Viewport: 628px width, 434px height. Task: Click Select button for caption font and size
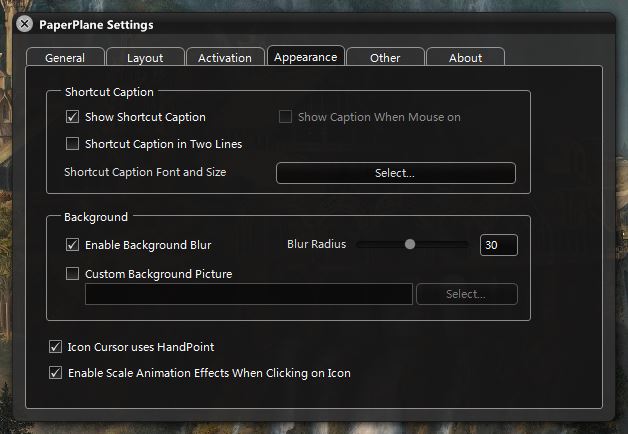(396, 173)
